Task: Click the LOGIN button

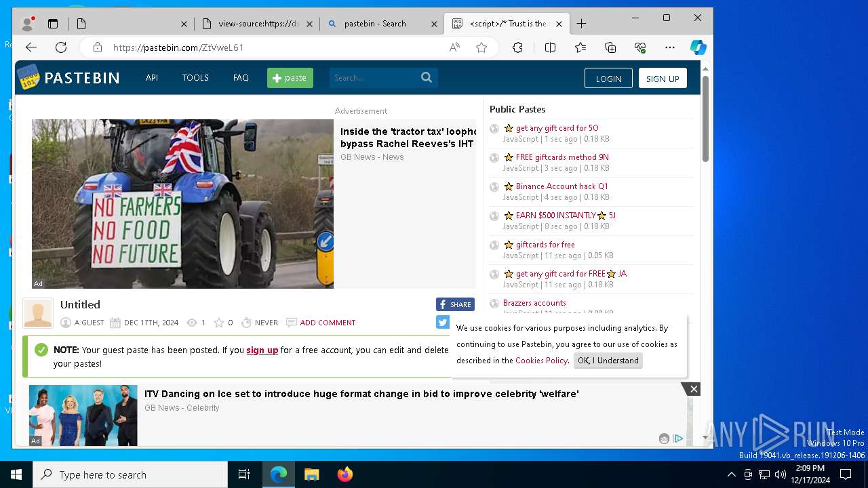Action: (608, 79)
